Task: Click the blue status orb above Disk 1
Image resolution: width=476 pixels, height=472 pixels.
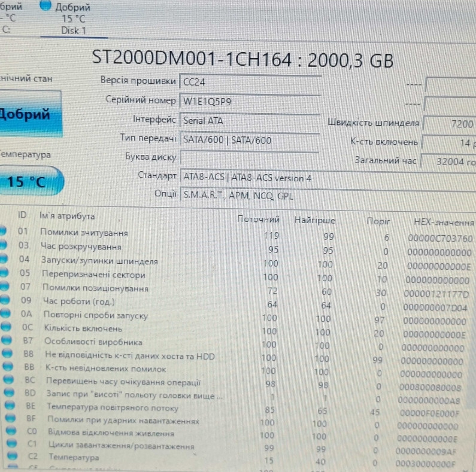Action: tap(46, 5)
